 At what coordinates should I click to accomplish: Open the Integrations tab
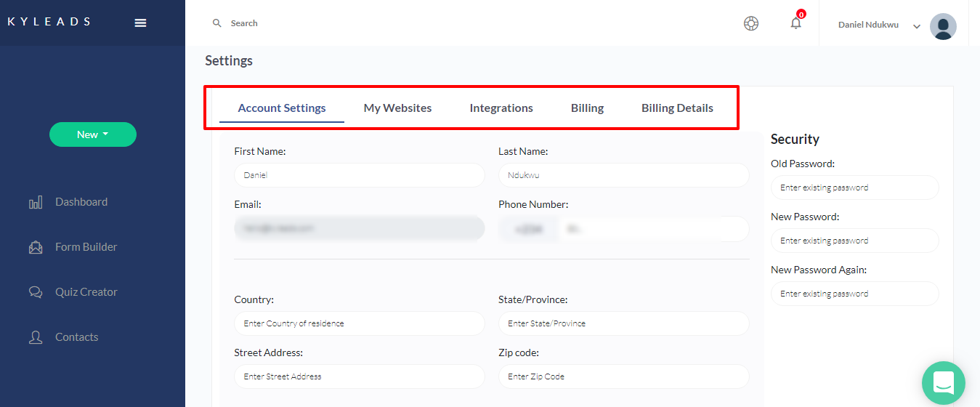coord(501,108)
